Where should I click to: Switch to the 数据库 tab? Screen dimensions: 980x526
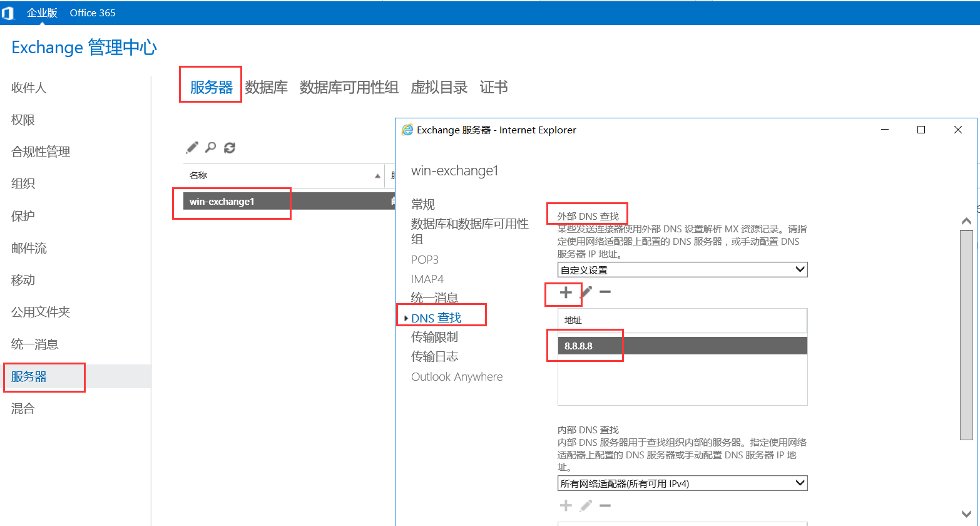267,87
